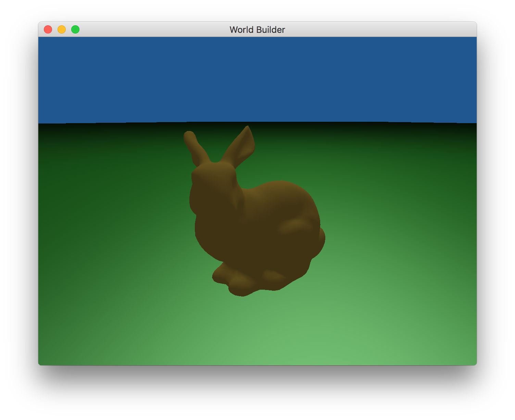Minimize the World Builder window

coord(62,29)
